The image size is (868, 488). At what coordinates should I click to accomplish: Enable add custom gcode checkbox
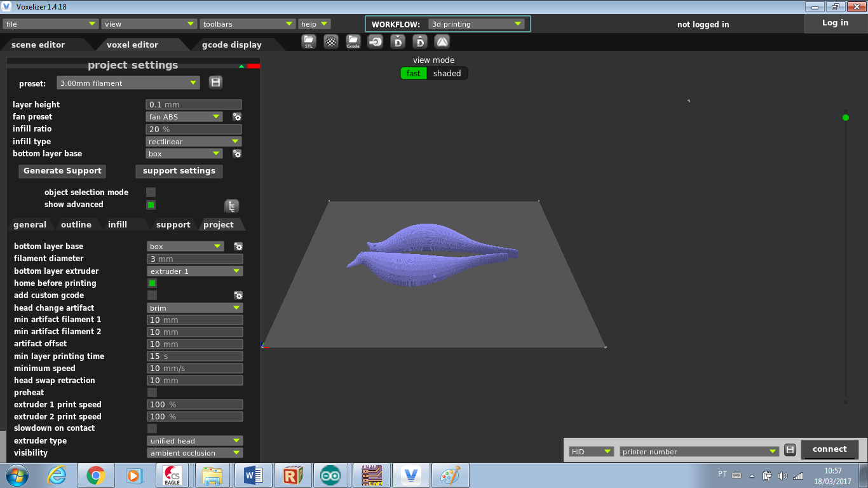tap(153, 295)
